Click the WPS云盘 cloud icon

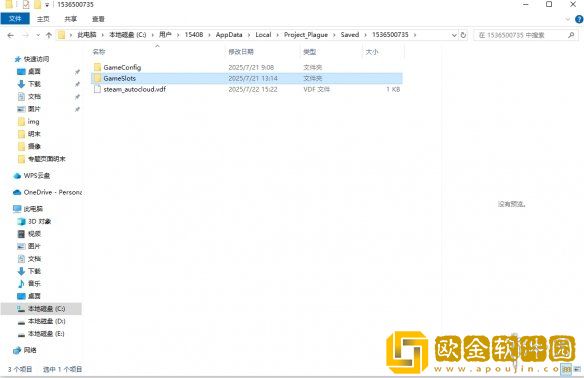click(17, 176)
